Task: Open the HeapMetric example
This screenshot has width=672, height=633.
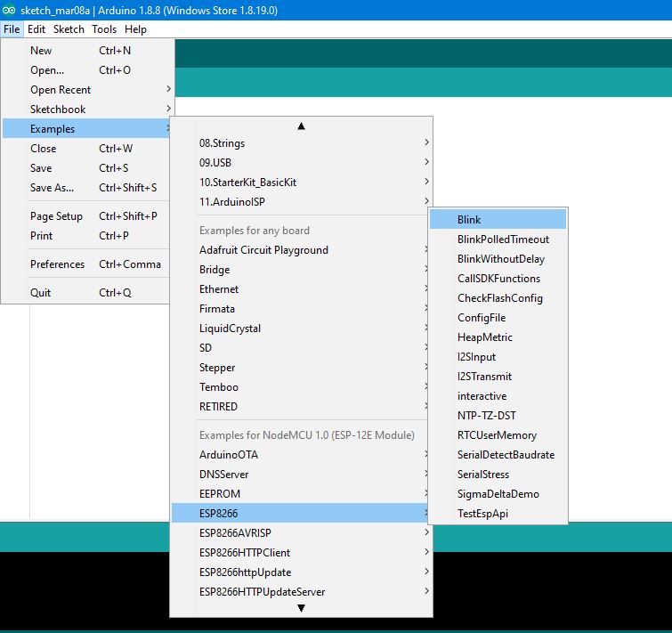Action: pos(498,337)
